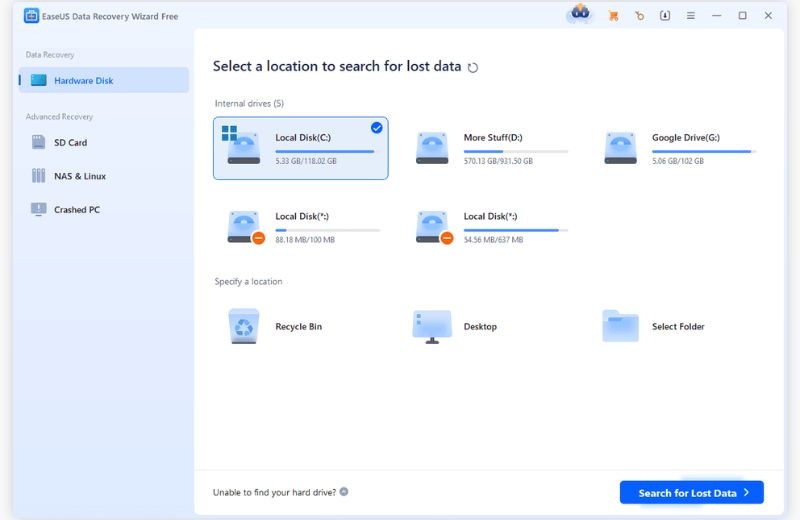Click the More Stuff(D:) usage bar
800x520 pixels.
point(516,152)
